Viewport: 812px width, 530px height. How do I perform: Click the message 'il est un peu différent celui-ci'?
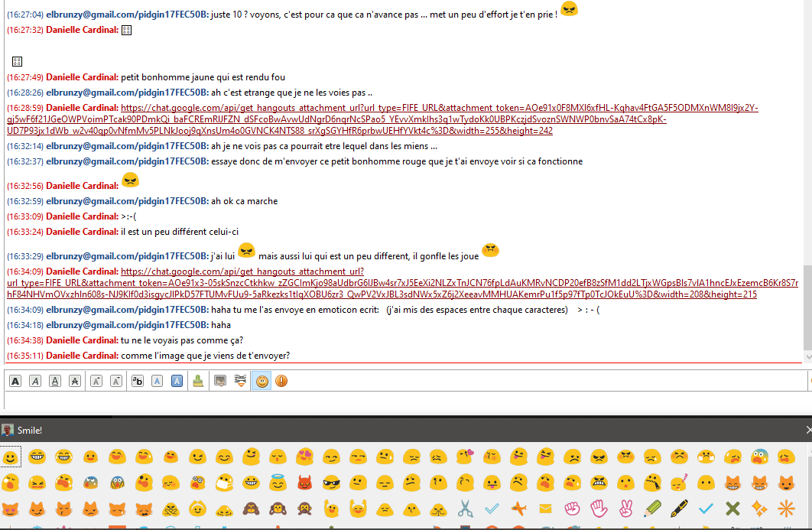[180, 232]
